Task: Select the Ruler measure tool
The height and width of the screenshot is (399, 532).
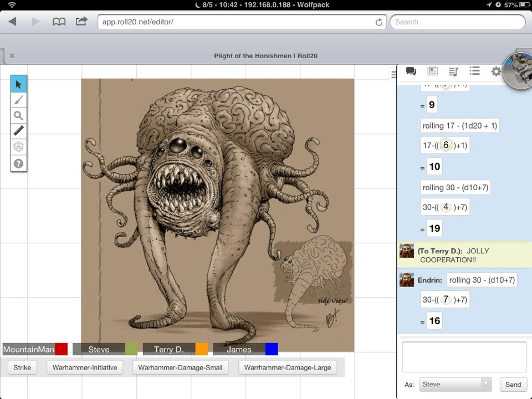Action: point(19,131)
